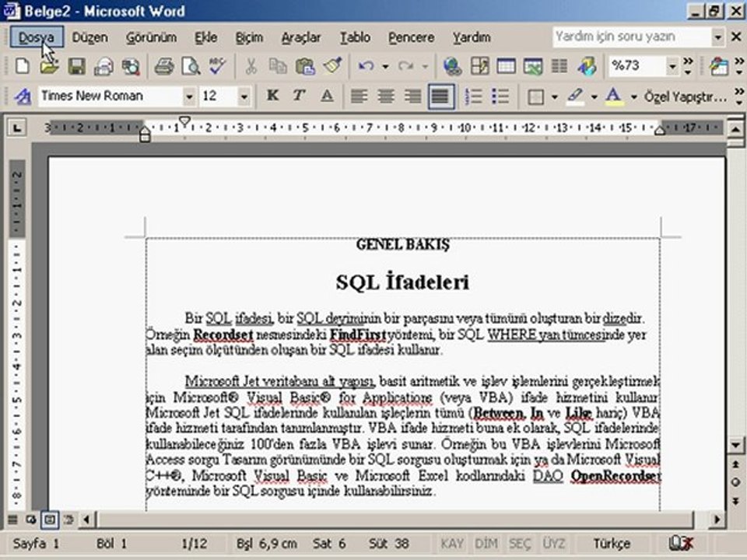Create a new blank document
This screenshot has width=747, height=560.
click(22, 66)
